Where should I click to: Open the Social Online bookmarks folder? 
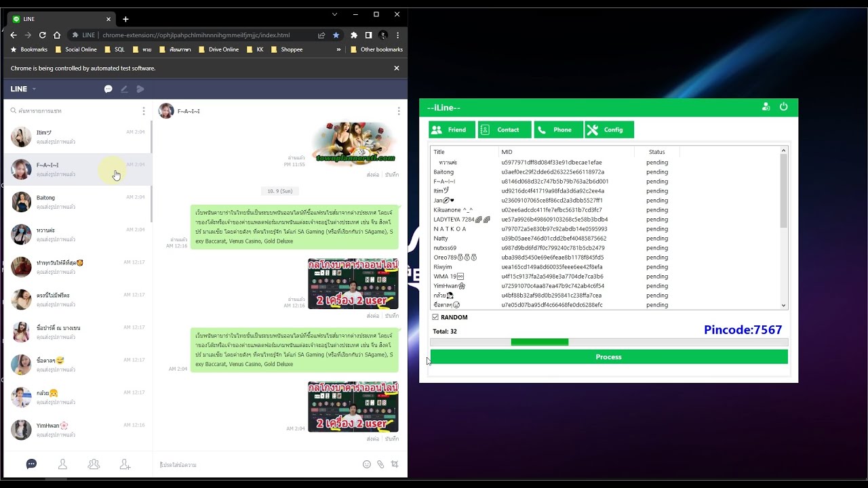coord(76,49)
